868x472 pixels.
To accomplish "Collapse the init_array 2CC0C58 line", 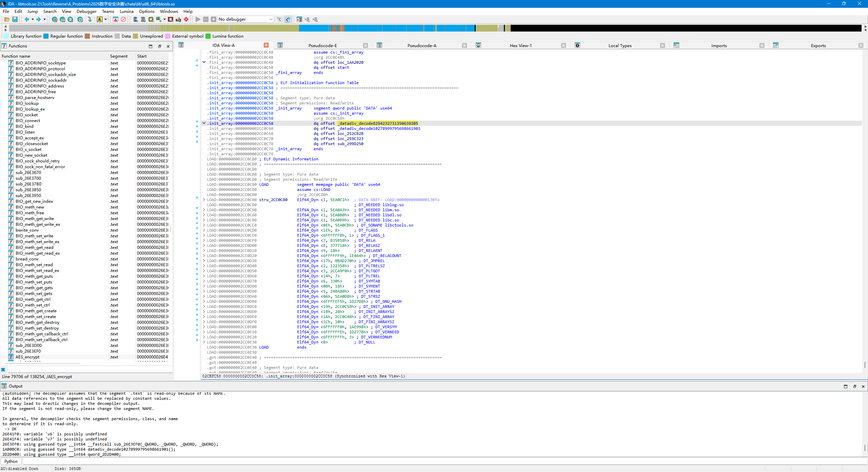I will click(204, 123).
